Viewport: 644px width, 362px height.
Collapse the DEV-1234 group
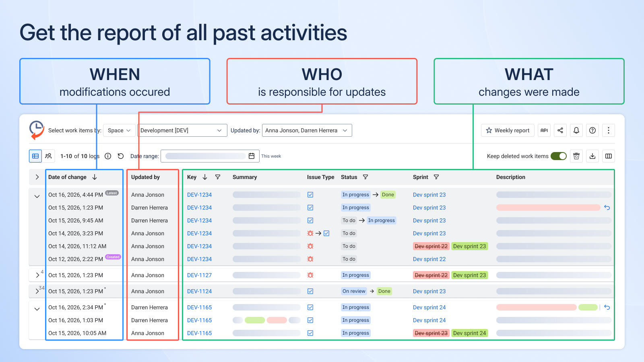click(x=37, y=196)
